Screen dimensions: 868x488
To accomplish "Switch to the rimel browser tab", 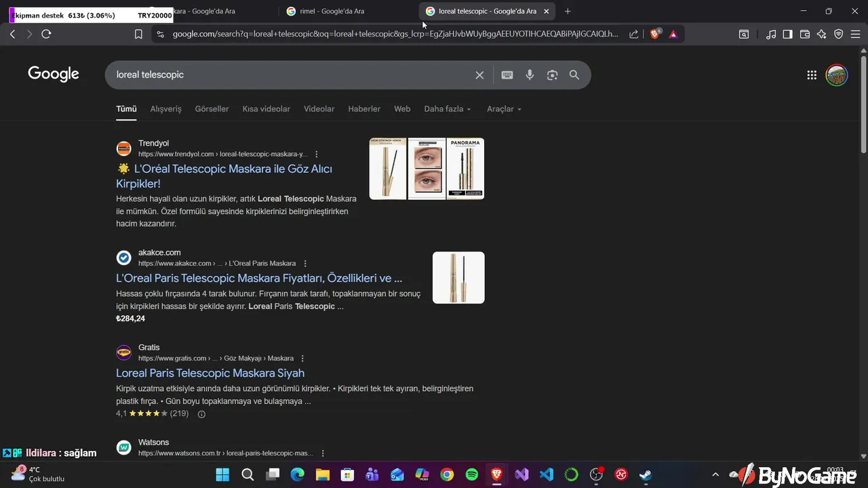I will click(x=346, y=11).
